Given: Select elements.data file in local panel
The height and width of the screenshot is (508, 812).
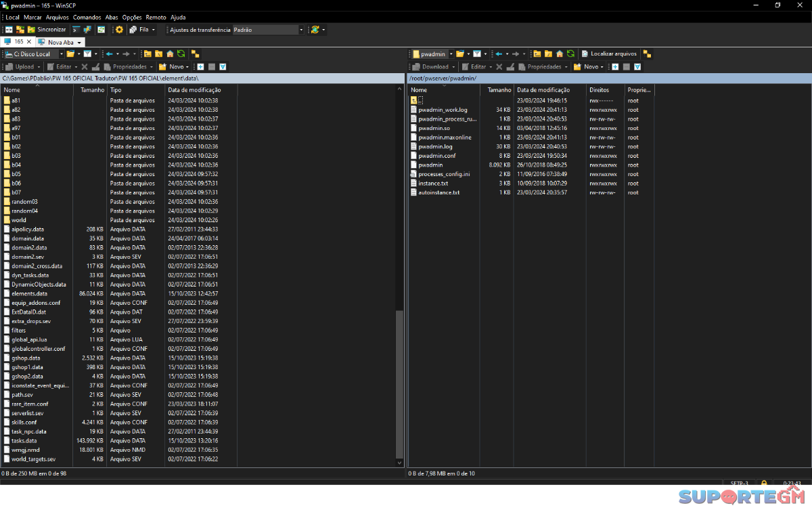Looking at the screenshot, I should coord(29,294).
